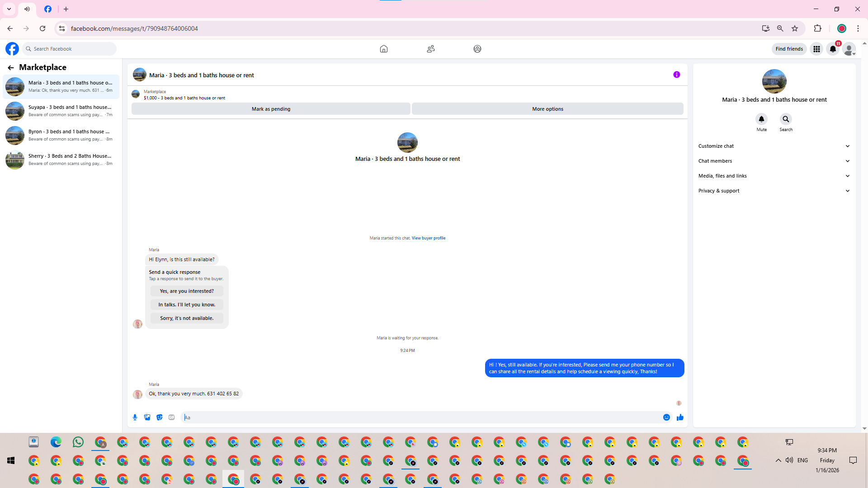Viewport: 868px width, 488px height.
Task: Click Mark as pending button
Action: tap(271, 109)
